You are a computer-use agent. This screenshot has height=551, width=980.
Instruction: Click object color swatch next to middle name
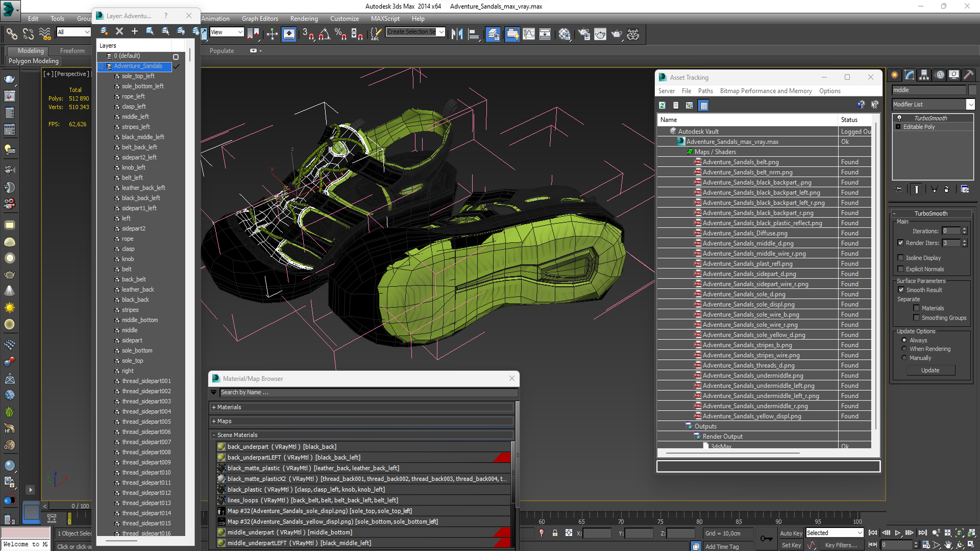pos(972,90)
